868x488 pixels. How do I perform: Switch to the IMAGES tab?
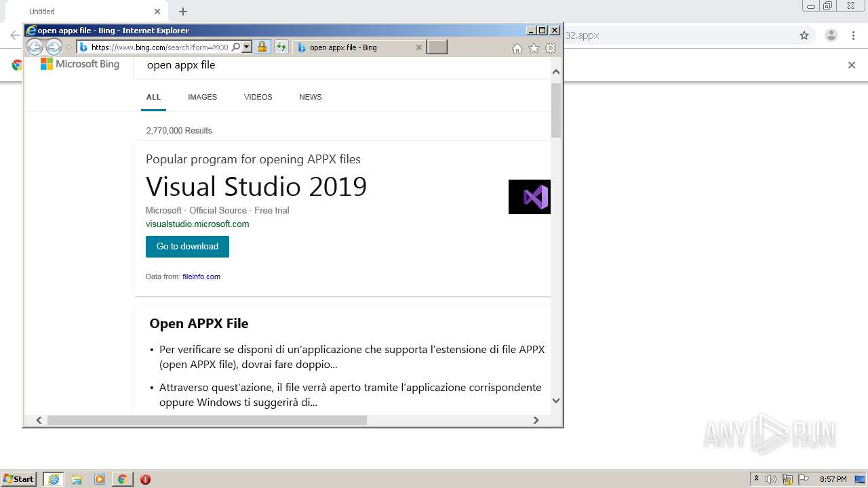click(x=202, y=97)
